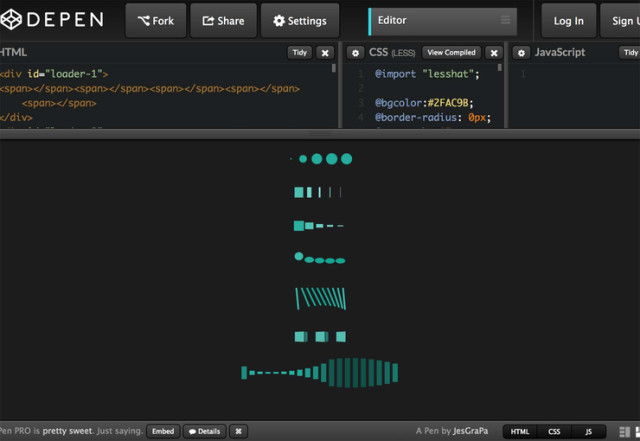Viewport: 640px width, 441px height.
Task: Open CSS panel settings gear
Action: tap(355, 52)
